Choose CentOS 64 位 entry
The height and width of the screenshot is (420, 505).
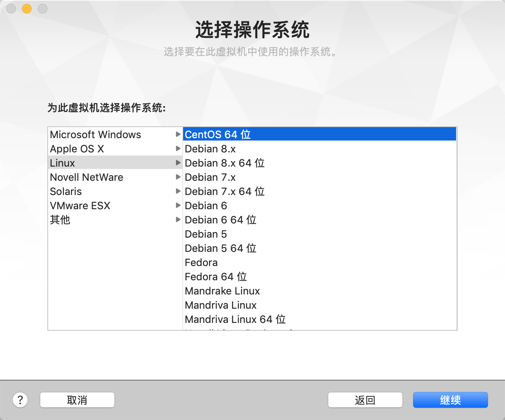pos(320,134)
